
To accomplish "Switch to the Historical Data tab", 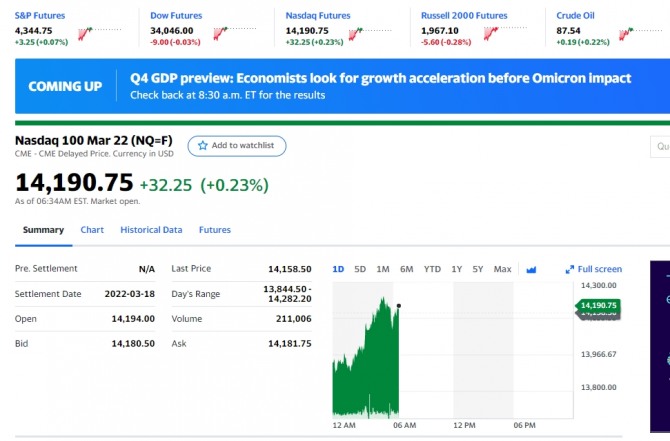I will pos(151,230).
